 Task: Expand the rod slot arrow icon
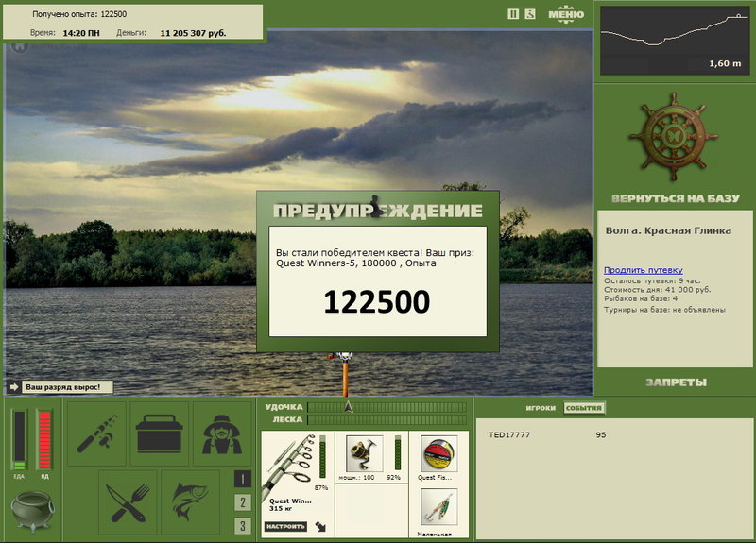pos(320,526)
